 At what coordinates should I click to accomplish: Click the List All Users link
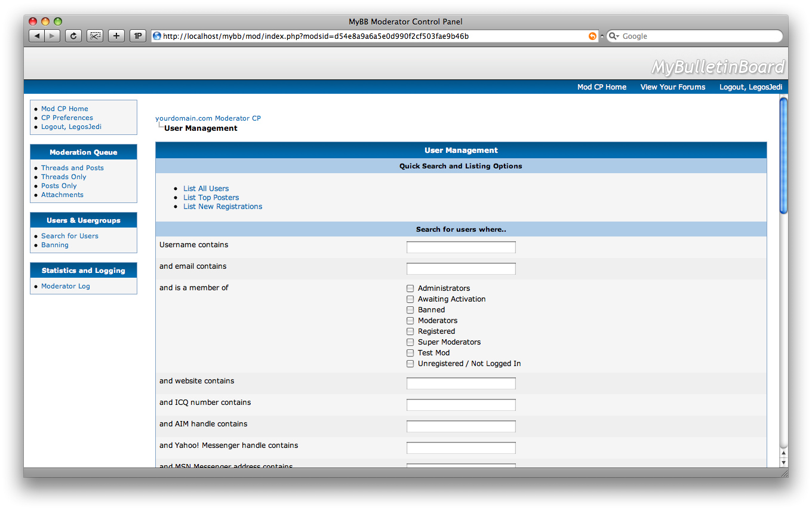(206, 189)
